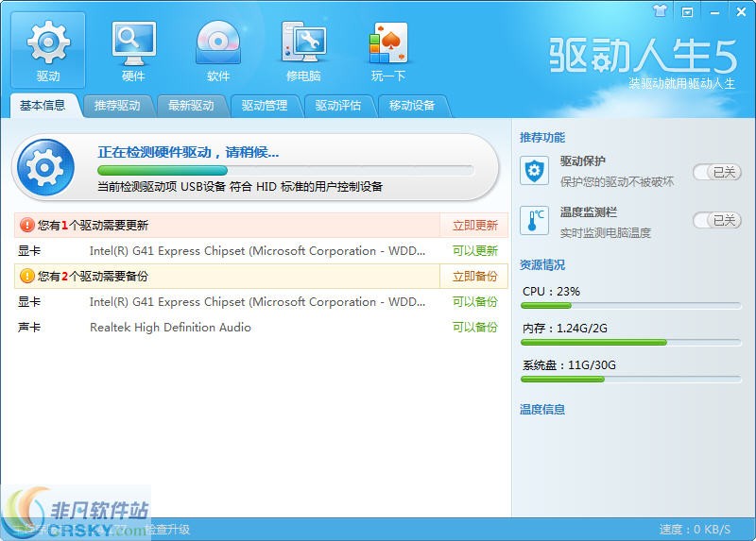The image size is (756, 541).
Task: Click the red update warning icon
Action: (27, 225)
